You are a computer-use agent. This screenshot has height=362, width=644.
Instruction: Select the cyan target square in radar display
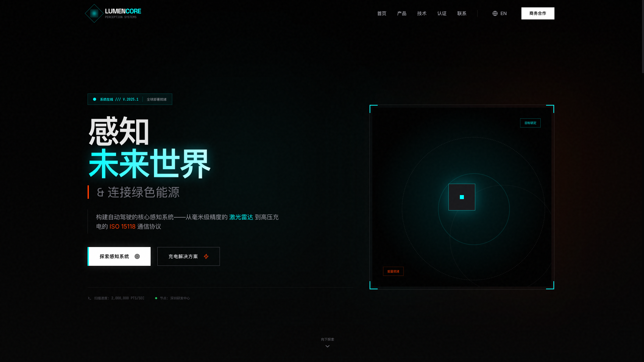[462, 197]
